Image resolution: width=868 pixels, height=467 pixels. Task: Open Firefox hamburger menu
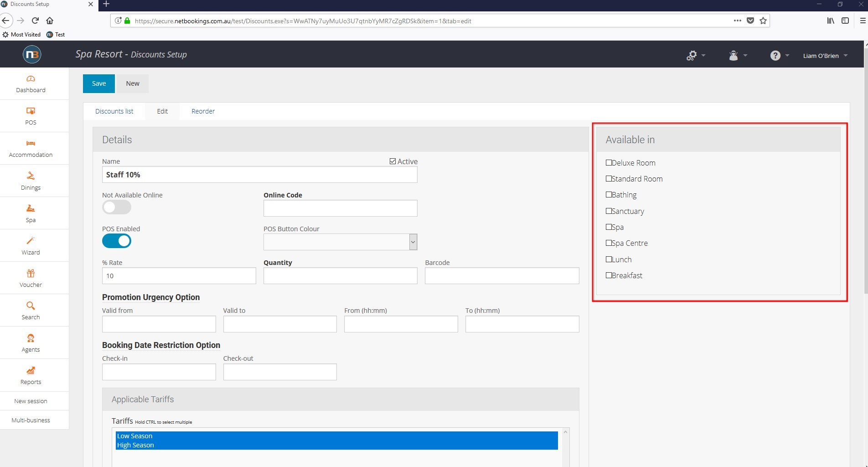coord(863,21)
